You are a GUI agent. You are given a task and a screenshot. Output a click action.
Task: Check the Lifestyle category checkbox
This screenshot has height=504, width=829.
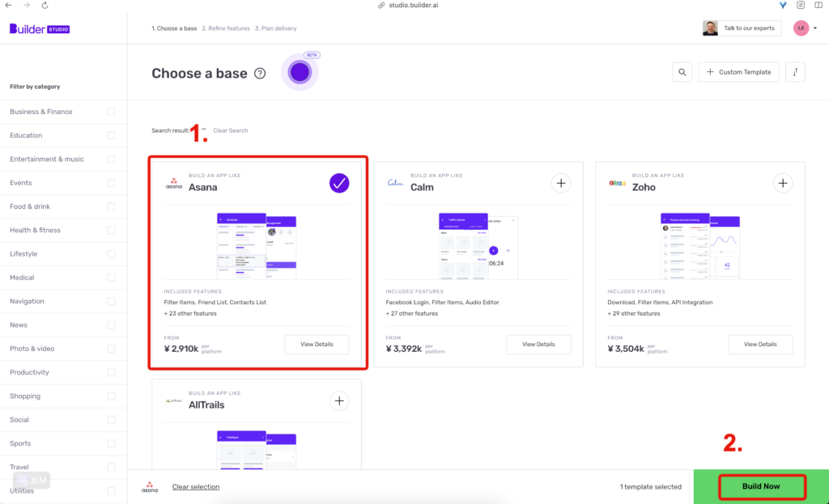click(111, 254)
